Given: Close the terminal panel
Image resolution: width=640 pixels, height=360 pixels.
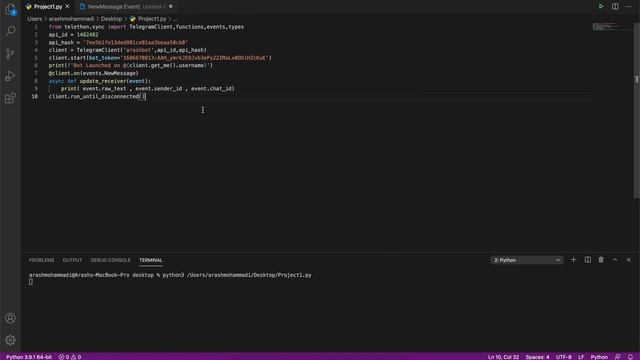Looking at the screenshot, I should point(629,260).
